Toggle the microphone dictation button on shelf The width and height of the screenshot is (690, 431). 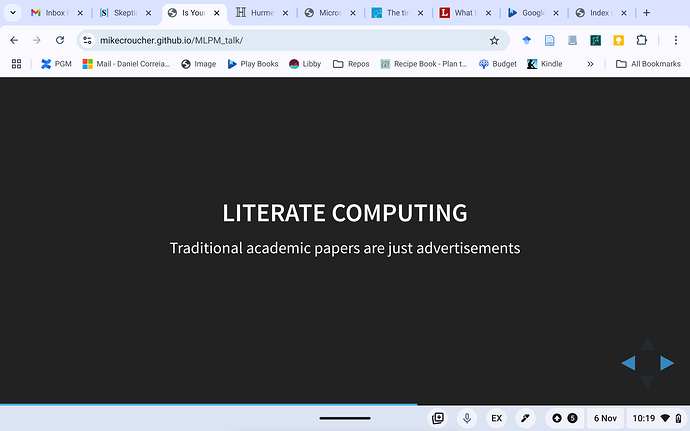pos(466,418)
